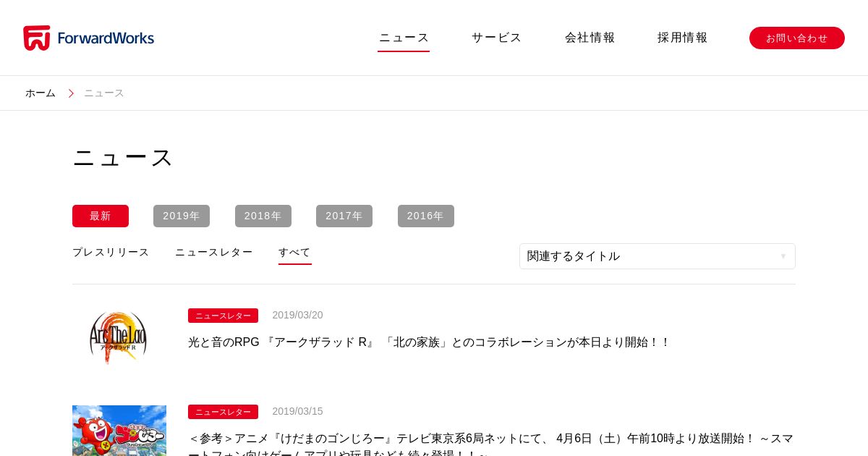Filter news by 2018年

[x=263, y=216]
